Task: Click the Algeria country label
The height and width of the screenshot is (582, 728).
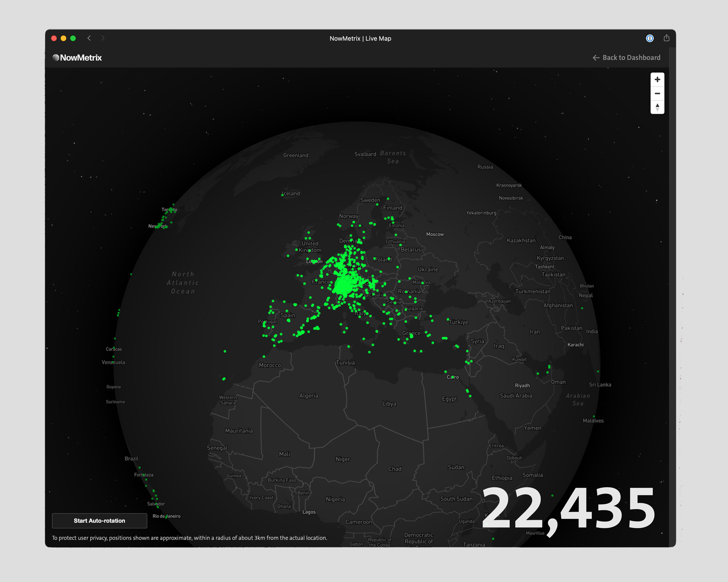Action: click(308, 395)
